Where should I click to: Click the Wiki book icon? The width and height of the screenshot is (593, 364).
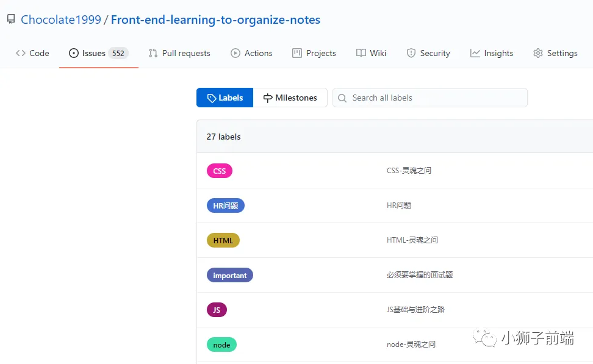pos(361,53)
